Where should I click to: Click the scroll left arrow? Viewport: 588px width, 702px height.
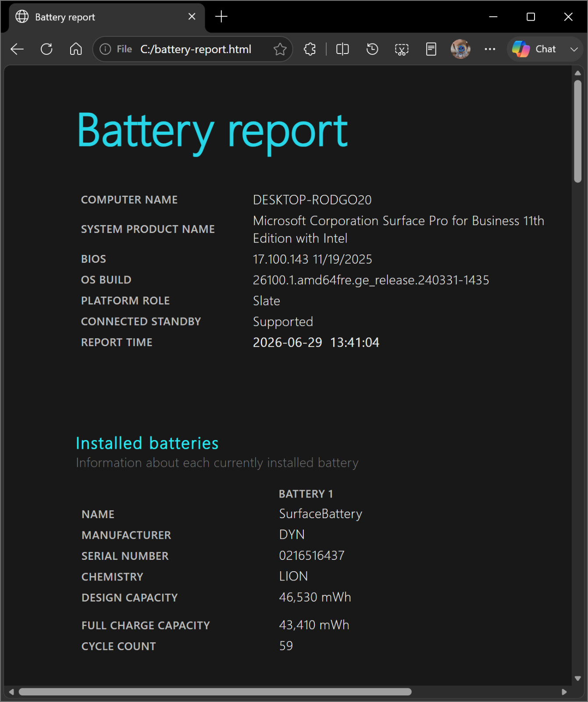[x=11, y=692]
